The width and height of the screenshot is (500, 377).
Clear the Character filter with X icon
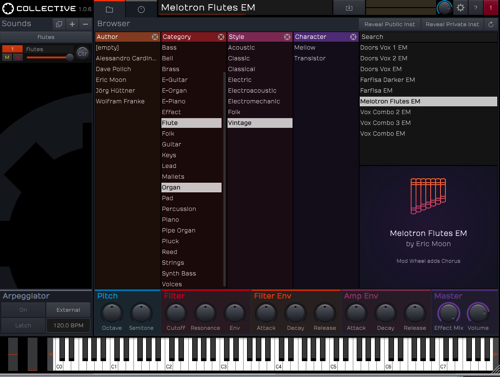[x=353, y=37]
